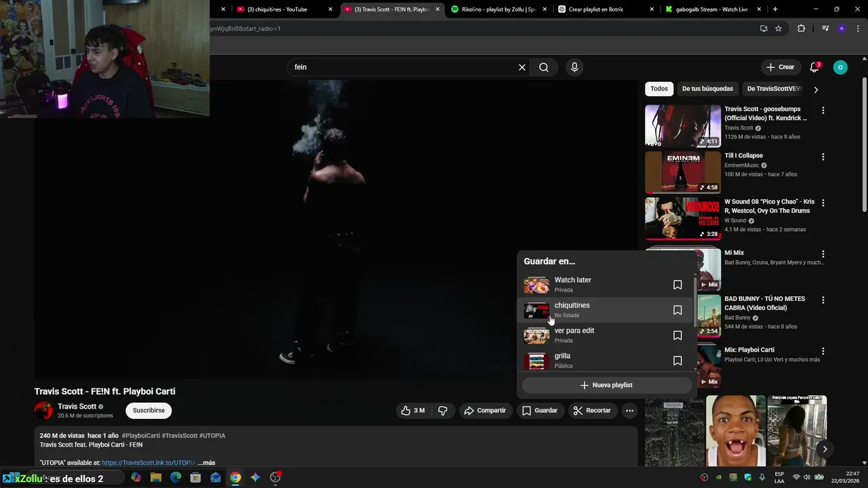Image resolution: width=868 pixels, height=488 pixels.
Task: Close the Travis Scott FE!N browser tab
Action: click(x=437, y=9)
